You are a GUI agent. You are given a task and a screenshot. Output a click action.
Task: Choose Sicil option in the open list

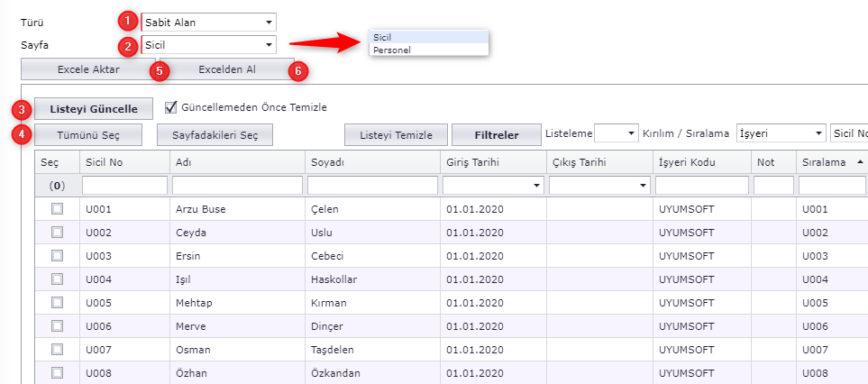pyautogui.click(x=381, y=37)
